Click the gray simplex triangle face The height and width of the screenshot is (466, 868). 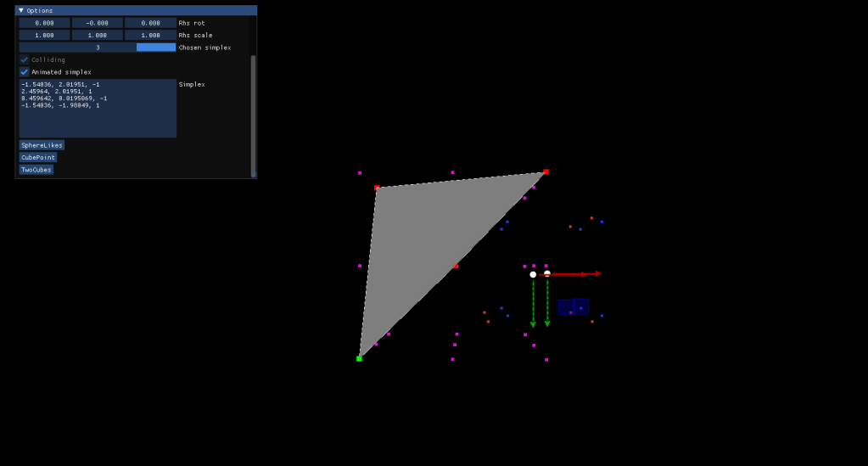(x=424, y=238)
